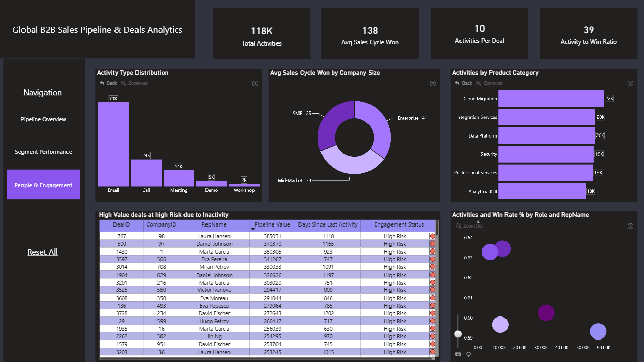Viewport: 644px width, 362px height.
Task: Select the Professional Services bar
Action: coord(545,172)
